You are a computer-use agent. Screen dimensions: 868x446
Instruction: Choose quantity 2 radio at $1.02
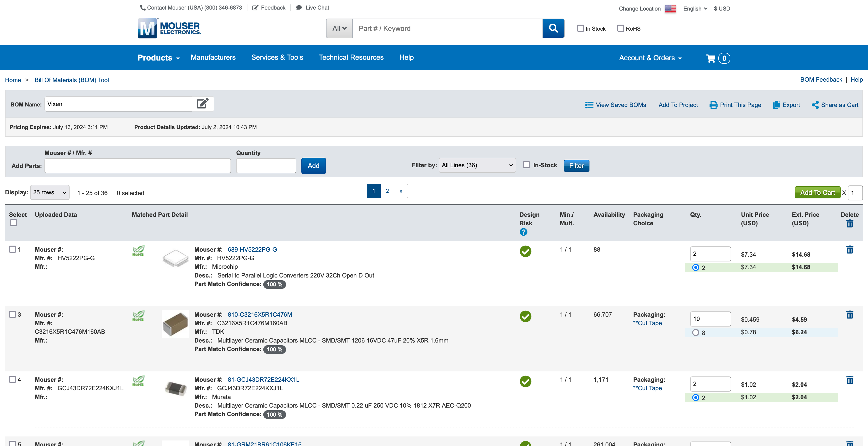pyautogui.click(x=695, y=398)
